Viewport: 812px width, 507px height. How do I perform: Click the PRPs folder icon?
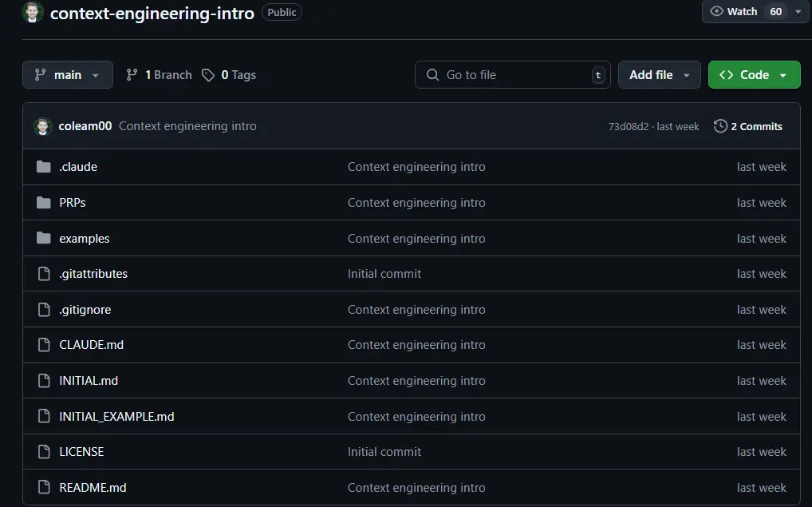tap(44, 203)
